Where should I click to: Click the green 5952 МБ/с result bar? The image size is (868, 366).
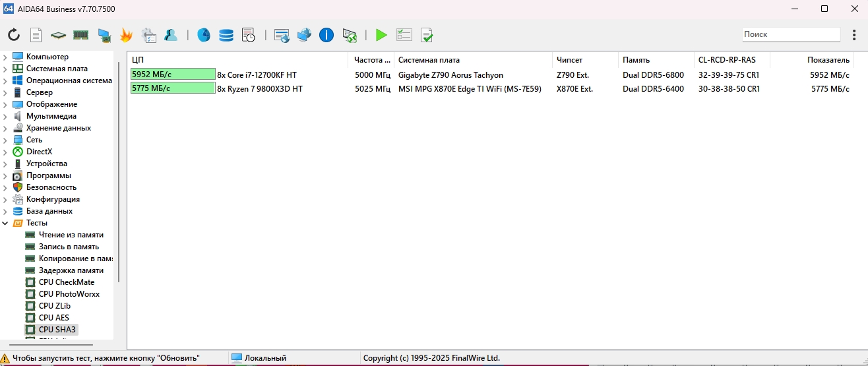[x=173, y=75]
